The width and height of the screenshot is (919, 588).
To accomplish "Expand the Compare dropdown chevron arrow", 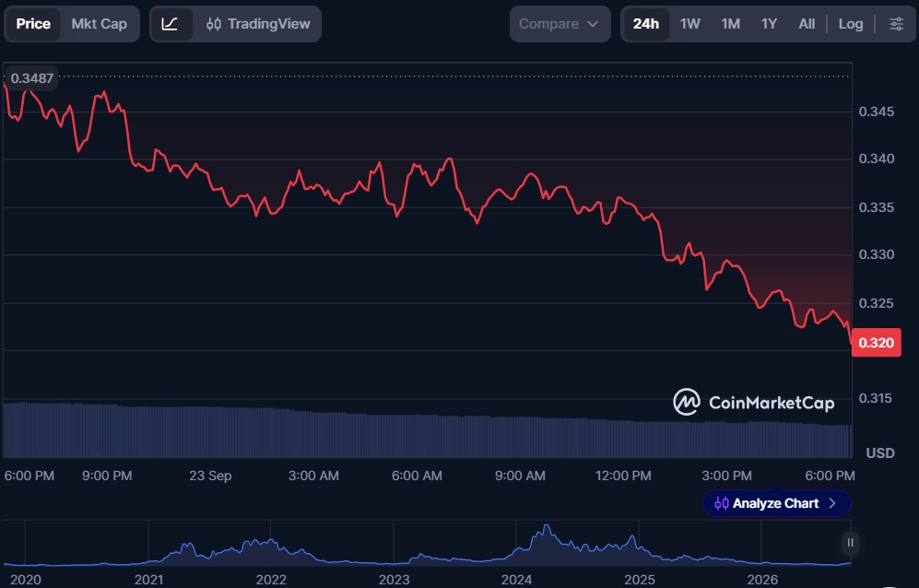I will pos(593,24).
